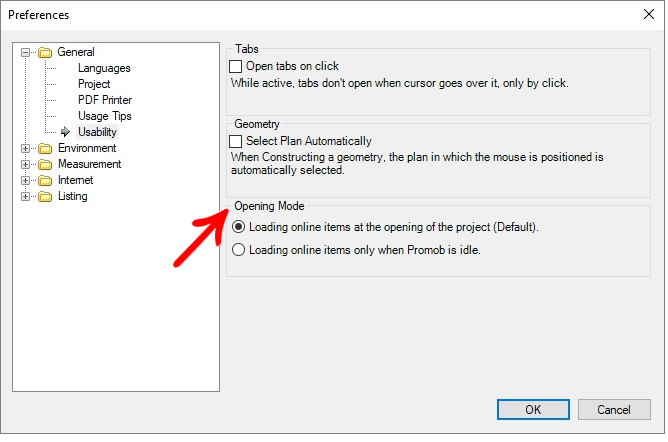Click the arrow icon beside Usability
Viewport: 668px width, 442px height.
tap(65, 132)
